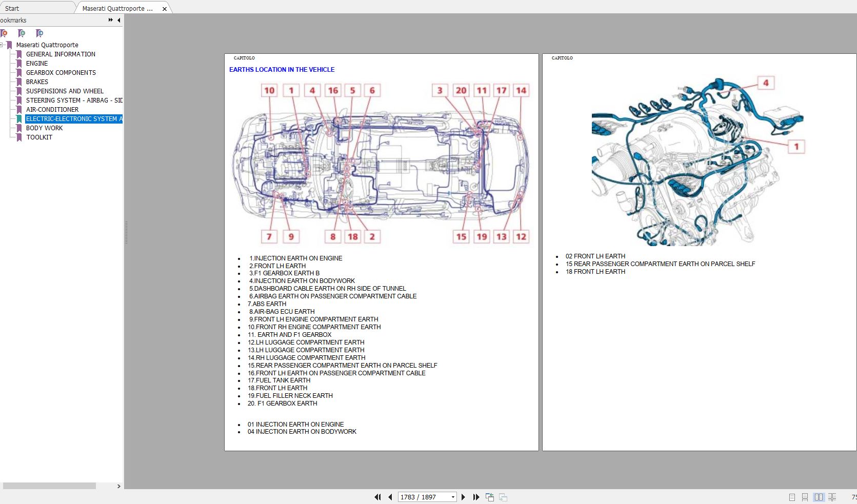Click callout number 4 on engine diagram
The height and width of the screenshot is (504, 857).
coord(766,83)
